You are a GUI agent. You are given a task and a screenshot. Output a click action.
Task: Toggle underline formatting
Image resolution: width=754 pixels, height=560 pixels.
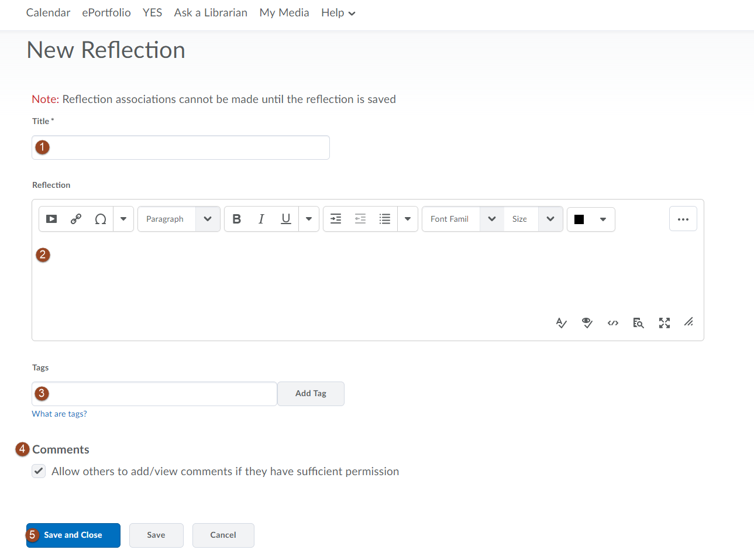click(286, 219)
